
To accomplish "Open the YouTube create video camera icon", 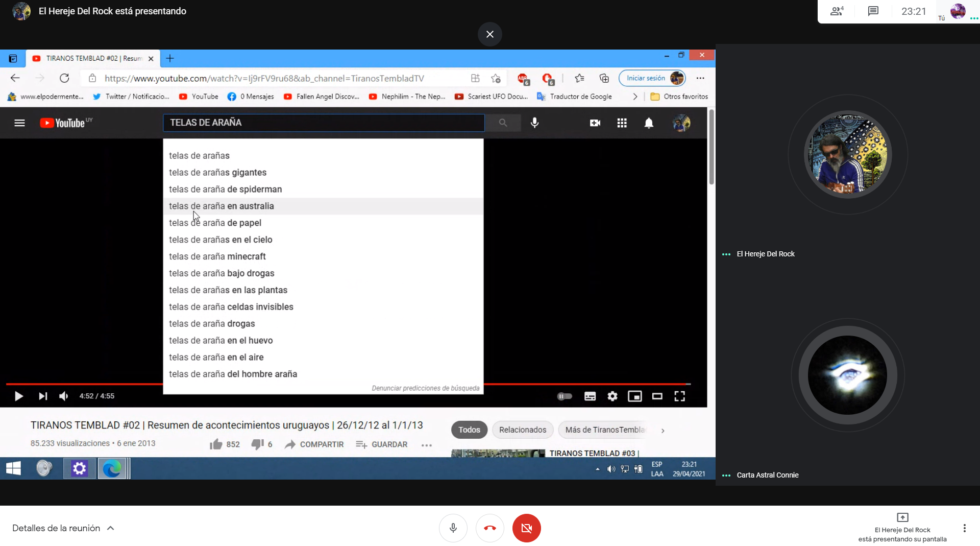I will [x=595, y=123].
